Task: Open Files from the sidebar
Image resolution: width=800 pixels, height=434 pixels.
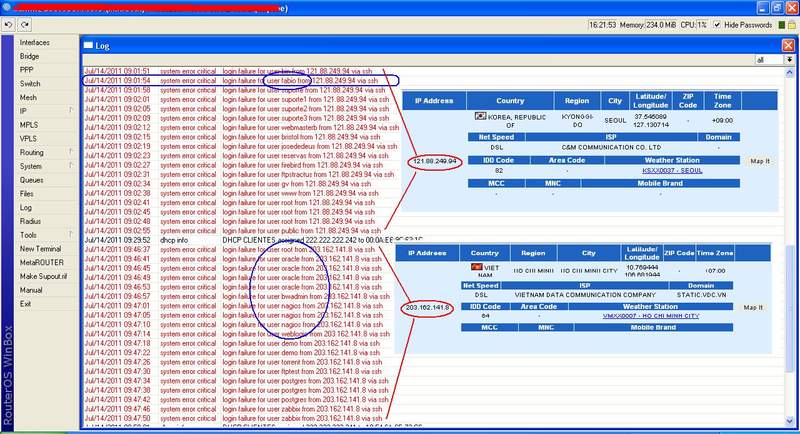Action: 27,194
